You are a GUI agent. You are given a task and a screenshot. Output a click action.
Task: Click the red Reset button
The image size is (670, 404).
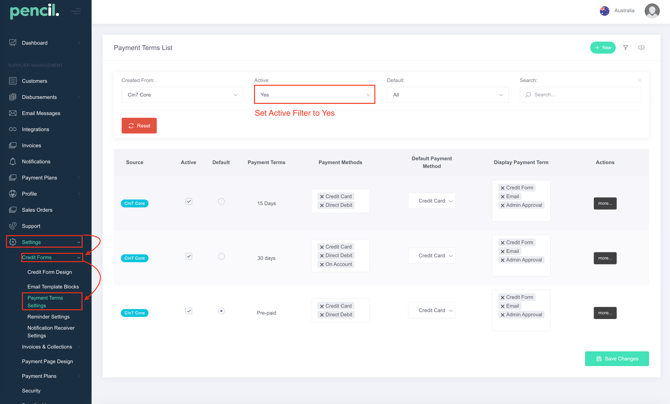(139, 126)
